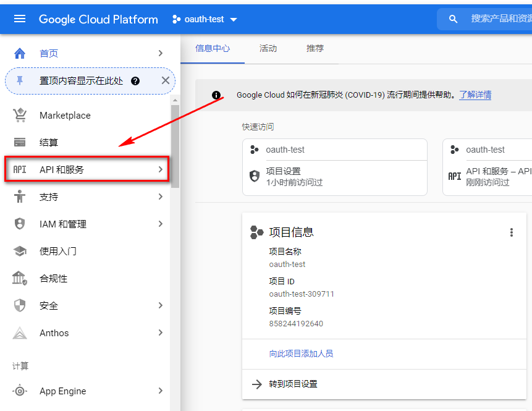The width and height of the screenshot is (532, 411).
Task: Click the search magnifier icon
Action: [453, 19]
